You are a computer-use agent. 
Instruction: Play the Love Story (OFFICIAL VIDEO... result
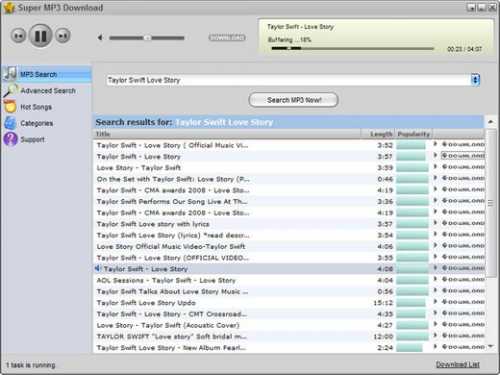[x=435, y=257]
